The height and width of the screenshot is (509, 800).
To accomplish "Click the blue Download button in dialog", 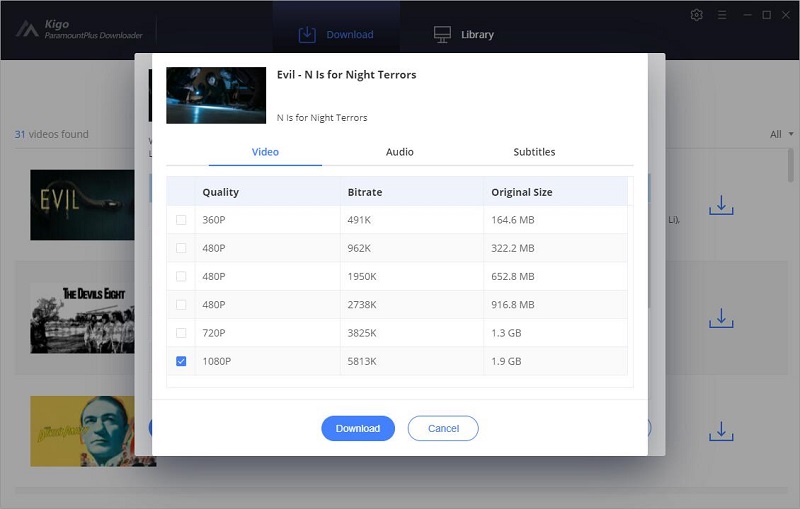I will [358, 428].
